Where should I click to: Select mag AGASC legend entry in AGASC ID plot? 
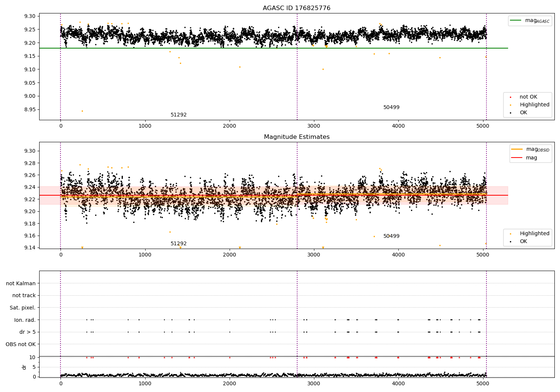(537, 21)
